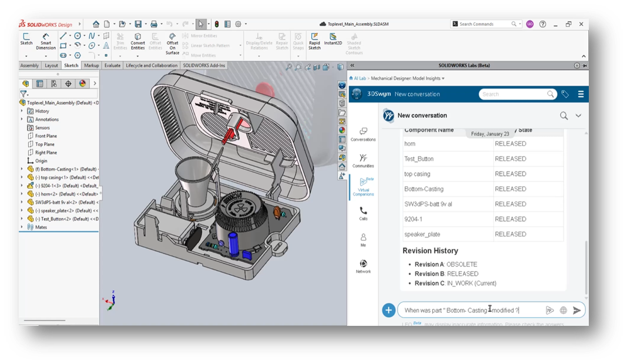The image size is (627, 364).
Task: Select the Polygon sketch tool
Action: [78, 55]
